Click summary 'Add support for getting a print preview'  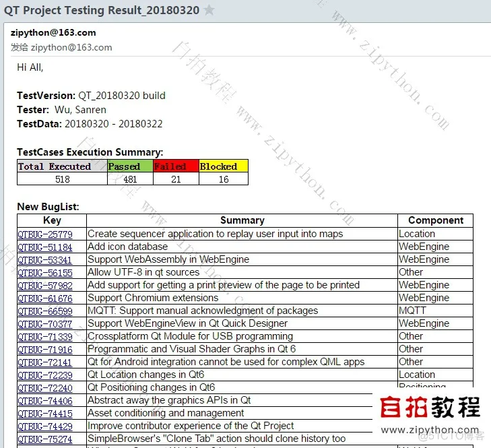[x=224, y=285]
